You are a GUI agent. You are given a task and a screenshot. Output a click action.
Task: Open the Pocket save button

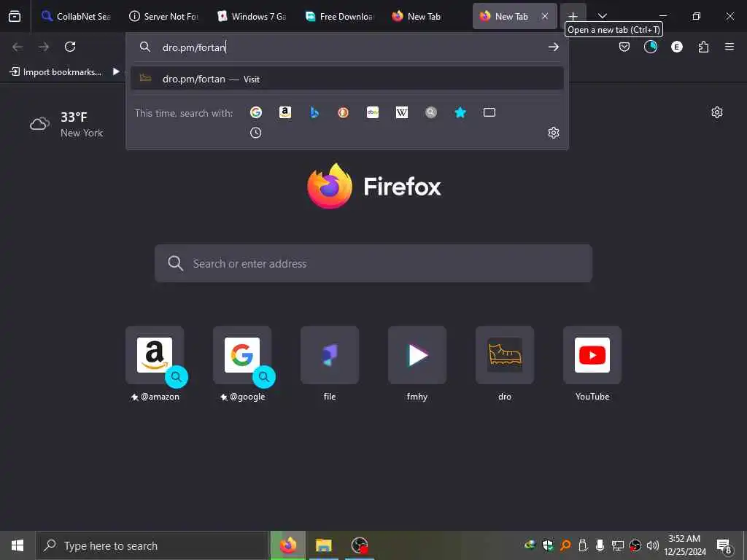tap(624, 47)
